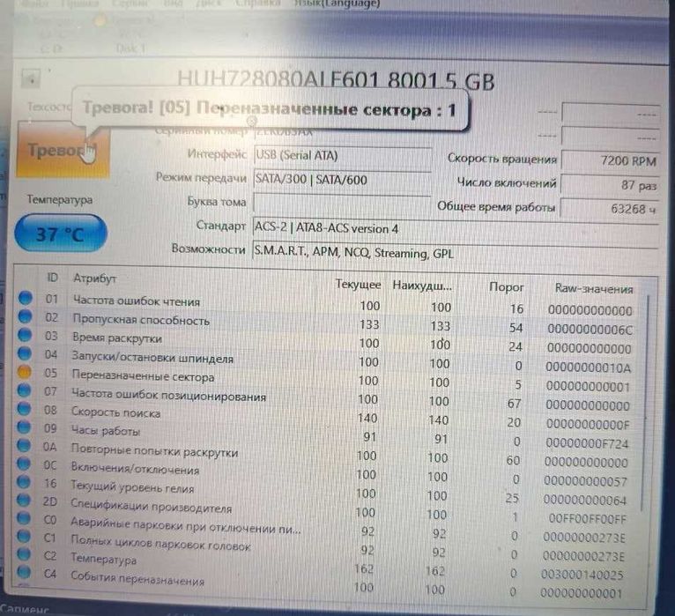
Task: Click the ID column header
Action: tap(52, 278)
